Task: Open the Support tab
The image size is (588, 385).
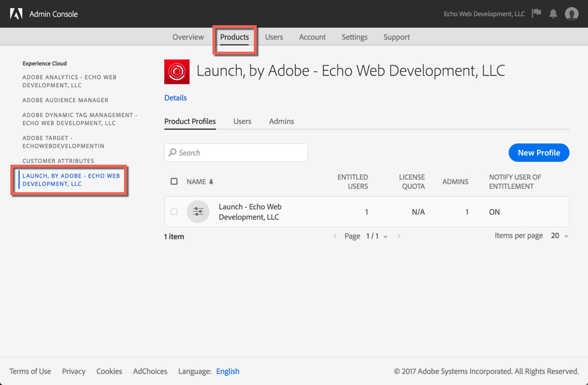Action: 396,37
